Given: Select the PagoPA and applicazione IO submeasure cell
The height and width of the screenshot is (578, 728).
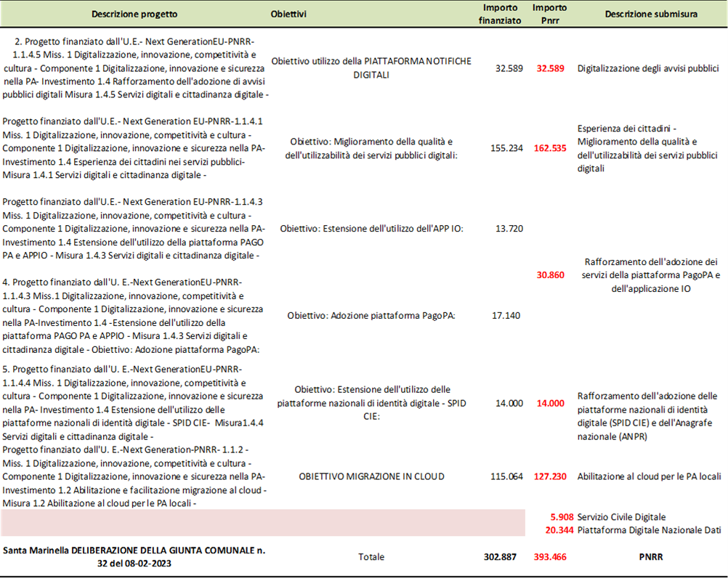Looking at the screenshot, I should (651, 275).
